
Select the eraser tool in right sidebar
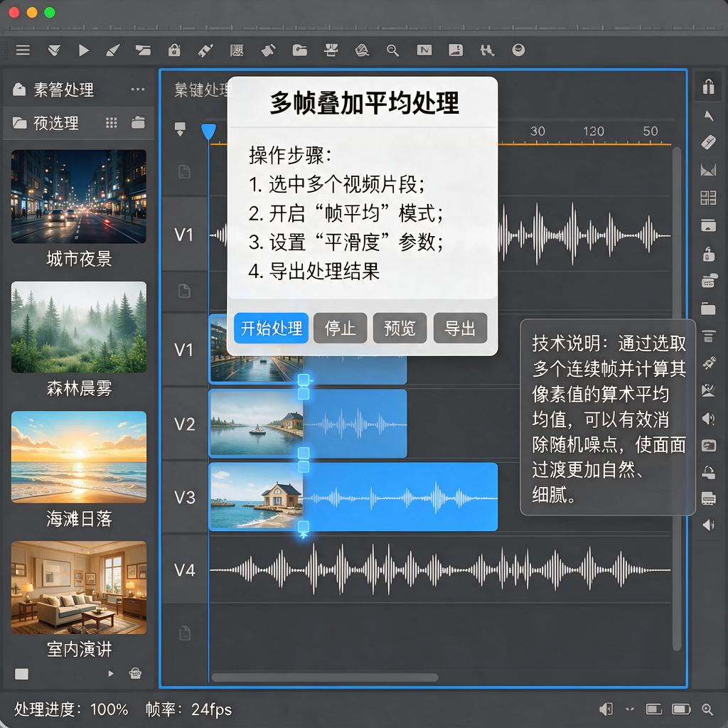[x=708, y=142]
